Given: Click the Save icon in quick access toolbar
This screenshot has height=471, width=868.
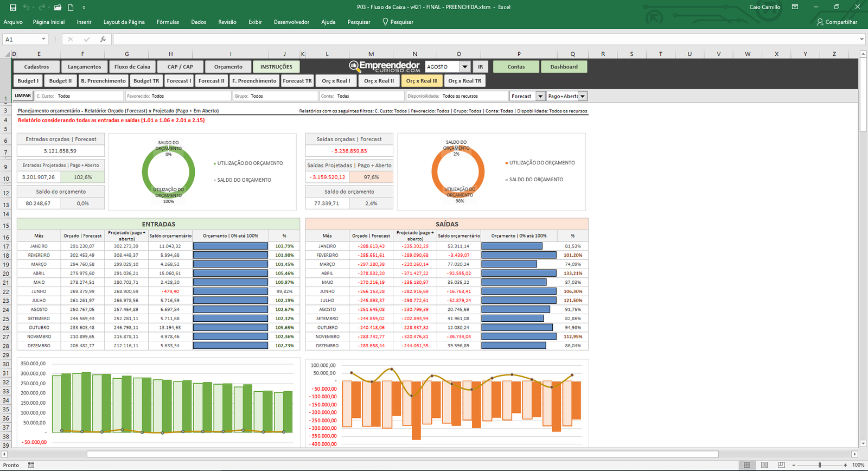Looking at the screenshot, I should click(13, 8).
